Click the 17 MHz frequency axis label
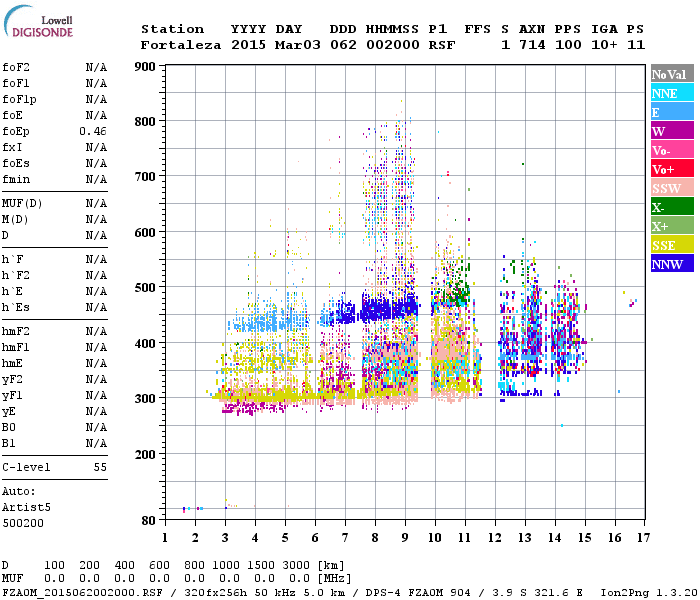700x600 pixels. 643,538
